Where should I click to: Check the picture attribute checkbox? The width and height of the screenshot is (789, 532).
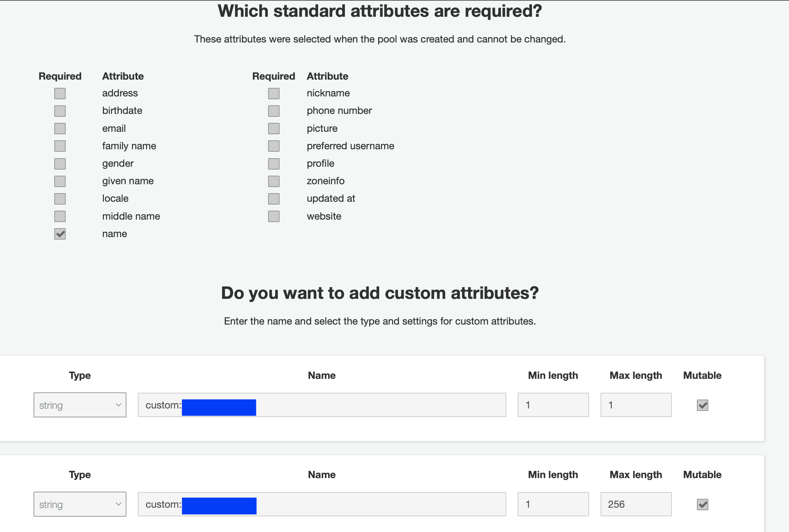[x=273, y=128]
